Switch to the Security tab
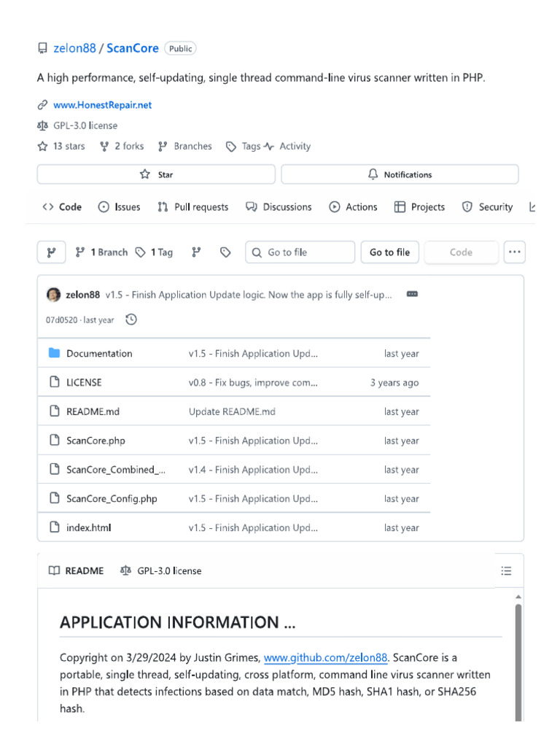The width and height of the screenshot is (560, 747). (487, 206)
